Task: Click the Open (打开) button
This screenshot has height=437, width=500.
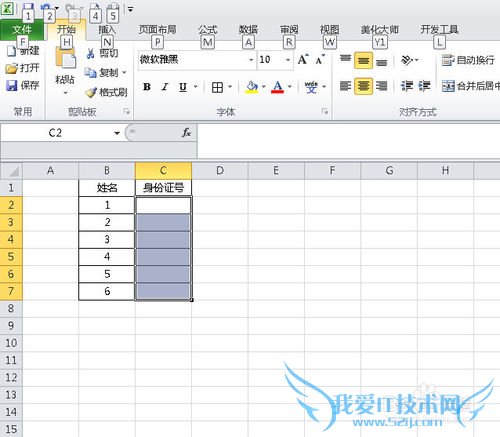Action: coord(23,68)
